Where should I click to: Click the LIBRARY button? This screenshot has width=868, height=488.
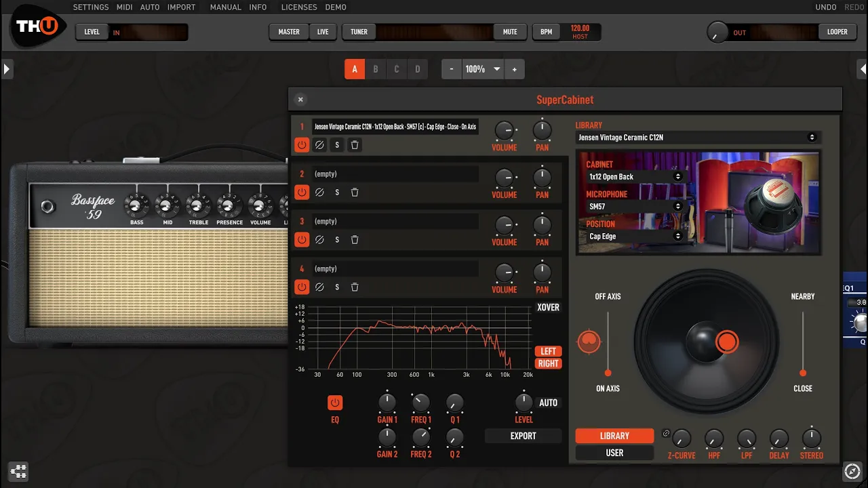click(614, 436)
